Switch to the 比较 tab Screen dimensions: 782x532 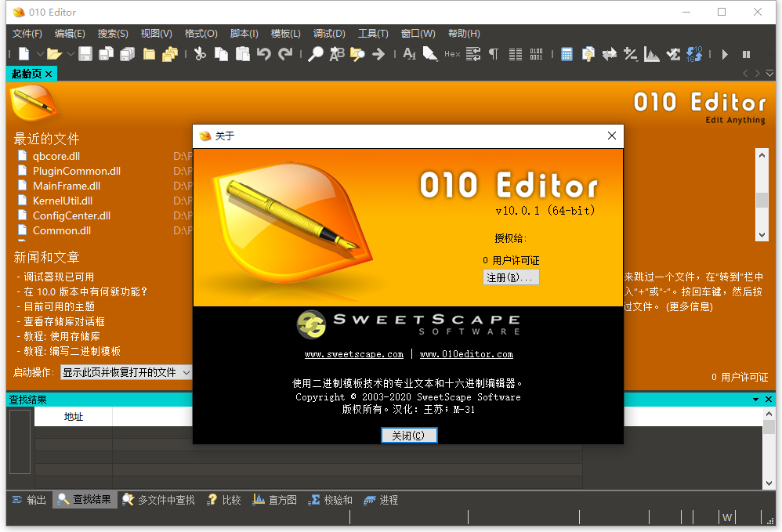pyautogui.click(x=224, y=500)
